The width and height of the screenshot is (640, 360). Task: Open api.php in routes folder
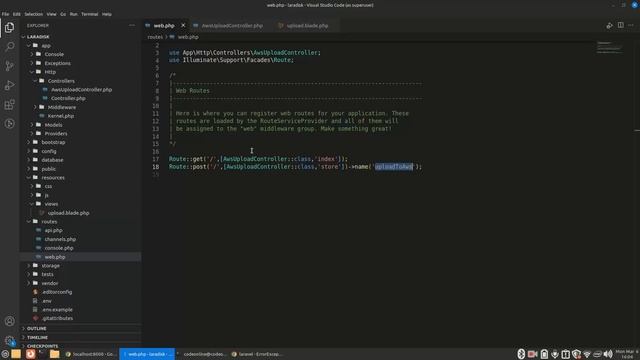pos(53,231)
